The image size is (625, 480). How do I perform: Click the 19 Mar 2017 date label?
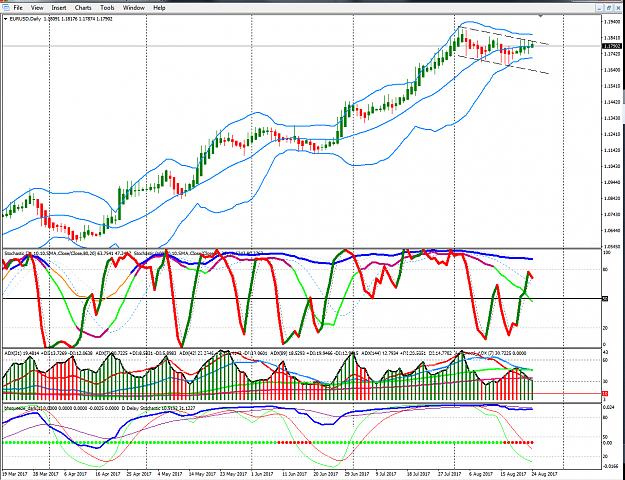[14, 474]
